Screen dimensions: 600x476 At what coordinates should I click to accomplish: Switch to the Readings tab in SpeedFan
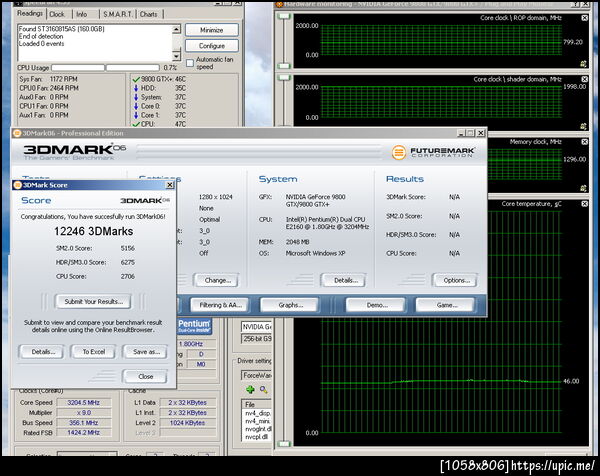[30, 13]
